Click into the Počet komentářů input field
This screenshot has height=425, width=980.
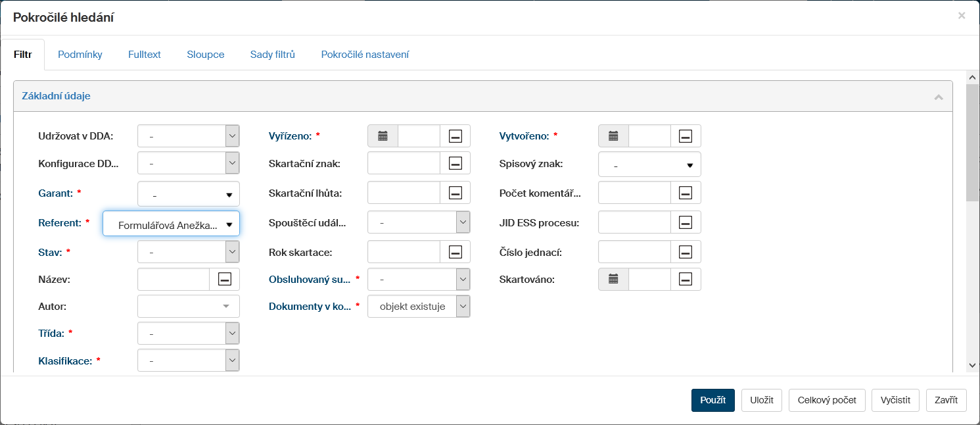pyautogui.click(x=634, y=193)
